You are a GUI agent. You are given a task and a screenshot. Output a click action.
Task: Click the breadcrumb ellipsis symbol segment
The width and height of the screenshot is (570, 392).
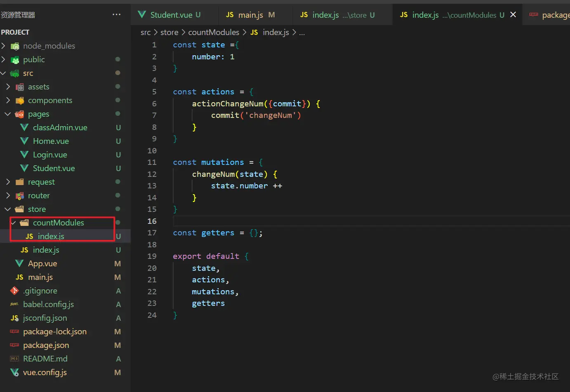(x=302, y=32)
